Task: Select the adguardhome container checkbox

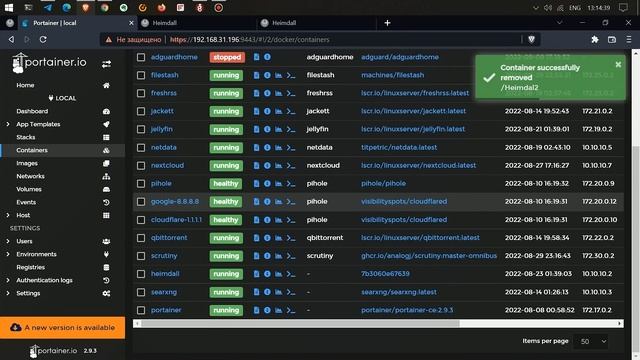Action: [141, 57]
